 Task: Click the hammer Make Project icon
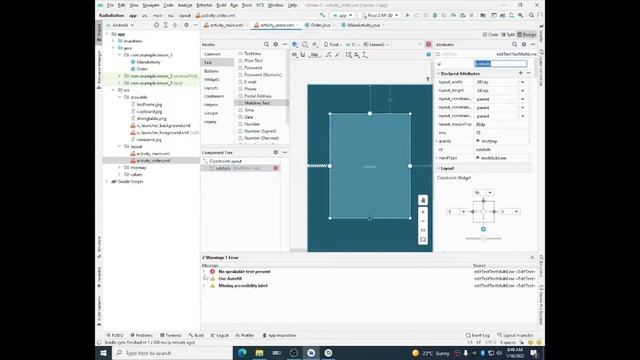[x=322, y=15]
